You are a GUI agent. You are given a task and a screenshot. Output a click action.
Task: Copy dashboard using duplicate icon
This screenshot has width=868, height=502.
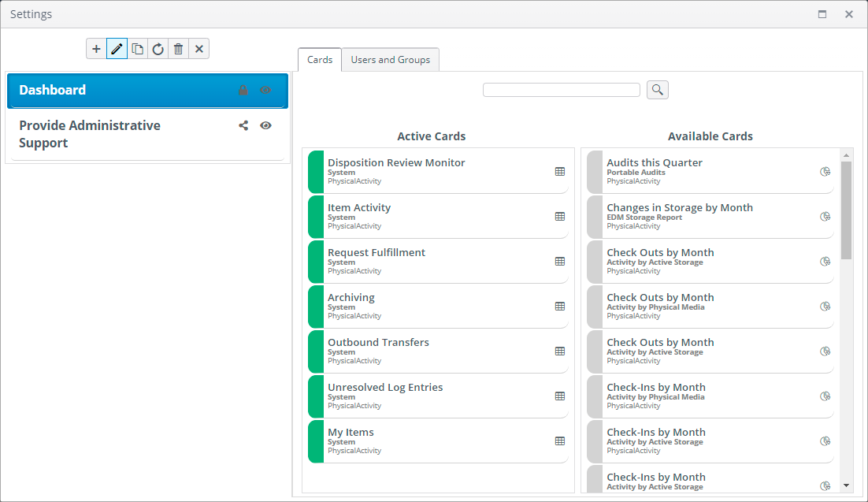coord(137,49)
